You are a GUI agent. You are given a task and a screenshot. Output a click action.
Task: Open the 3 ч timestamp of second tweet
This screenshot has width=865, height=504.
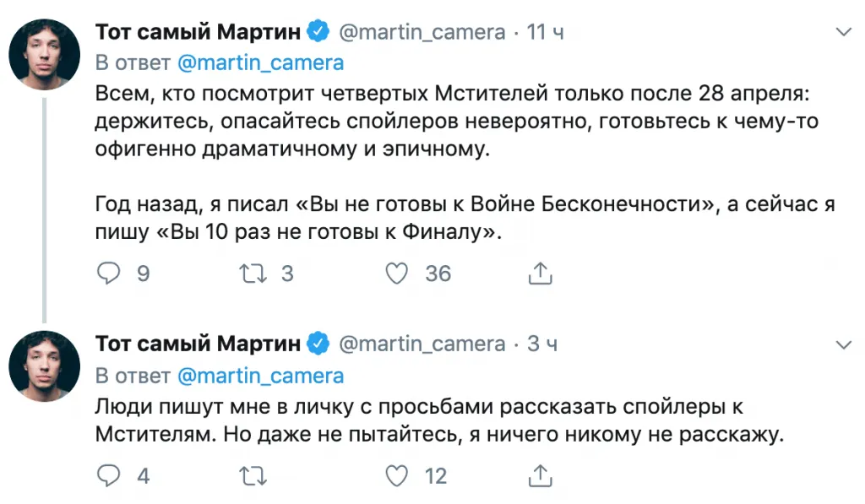[x=541, y=344]
